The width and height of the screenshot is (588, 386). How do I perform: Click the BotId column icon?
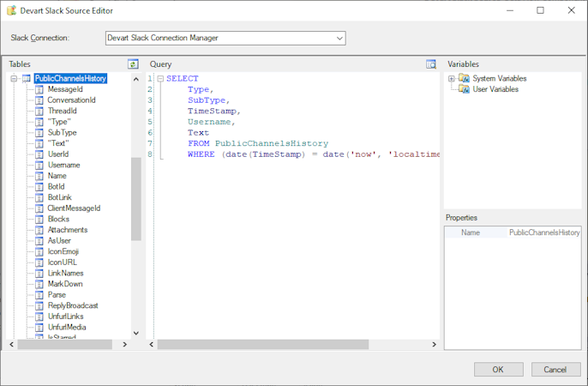(x=39, y=187)
